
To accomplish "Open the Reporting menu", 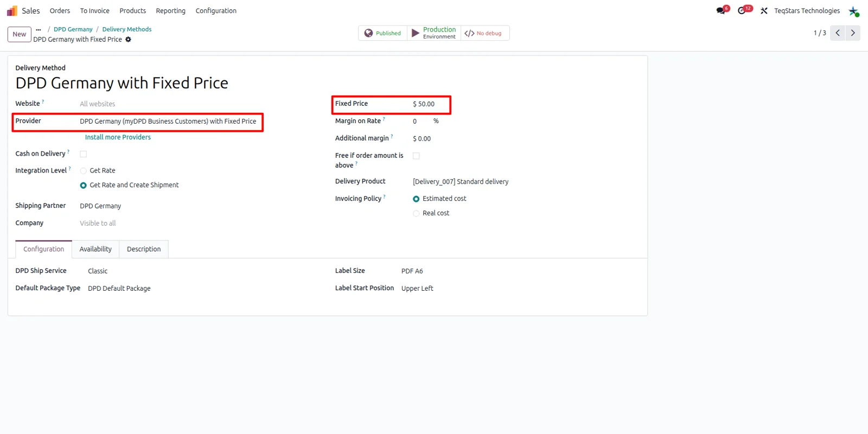I will (171, 11).
